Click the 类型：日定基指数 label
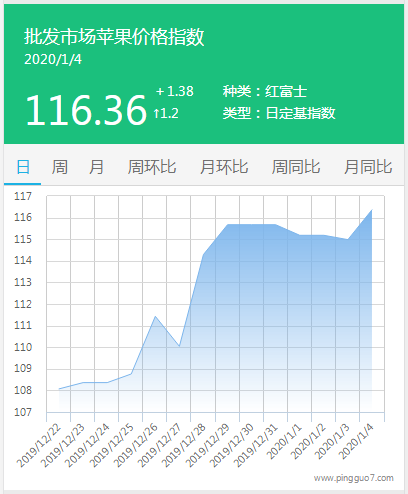Image resolution: width=408 pixels, height=494 pixels. click(279, 113)
